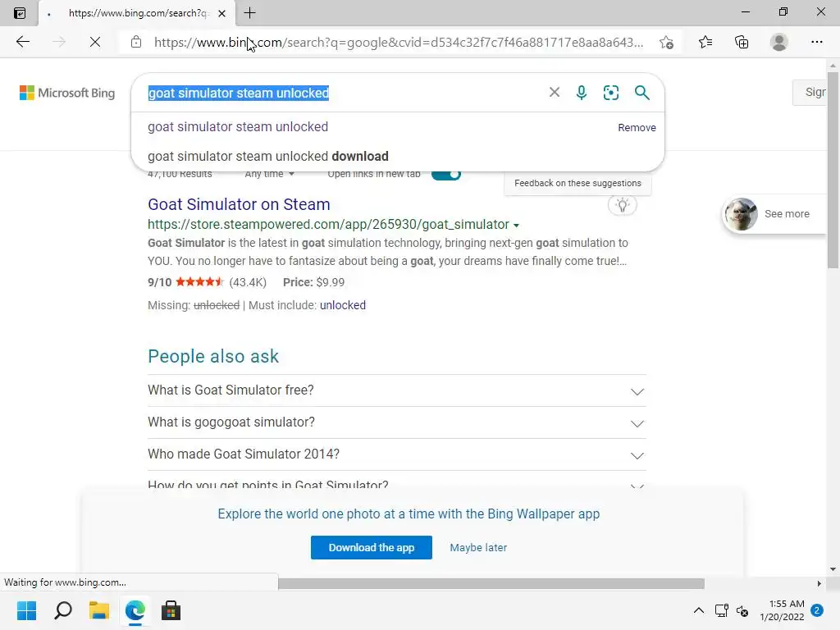
Task: Open the profile avatar icon
Action: pos(779,42)
